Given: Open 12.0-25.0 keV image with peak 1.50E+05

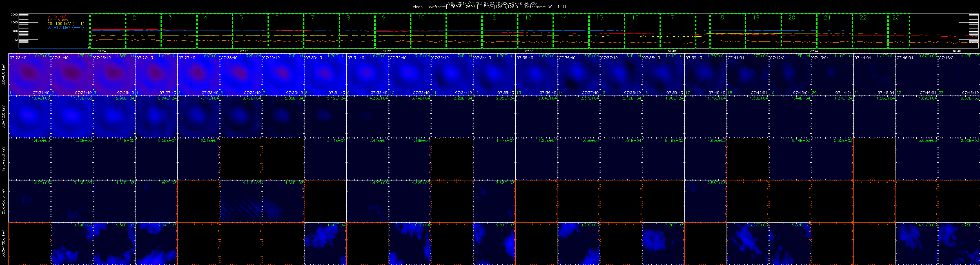Looking at the screenshot, I should [x=72, y=159].
